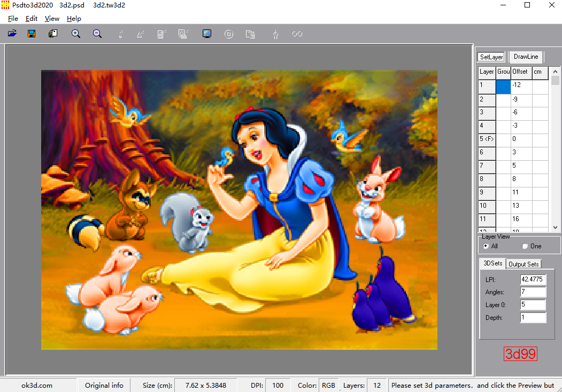The width and height of the screenshot is (562, 392).
Task: Select the focus layer row 5 <F>
Action: [487, 140]
